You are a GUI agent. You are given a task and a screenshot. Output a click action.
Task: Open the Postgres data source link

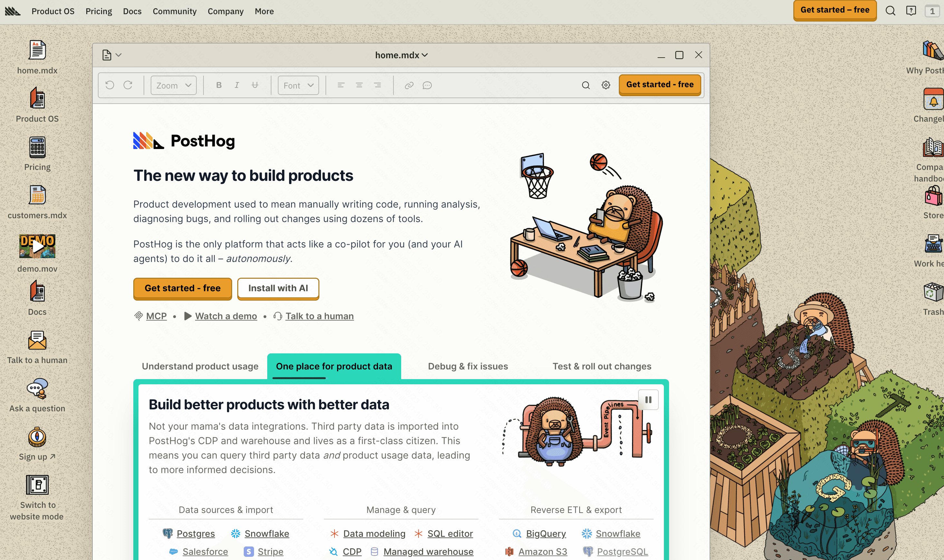tap(195, 533)
